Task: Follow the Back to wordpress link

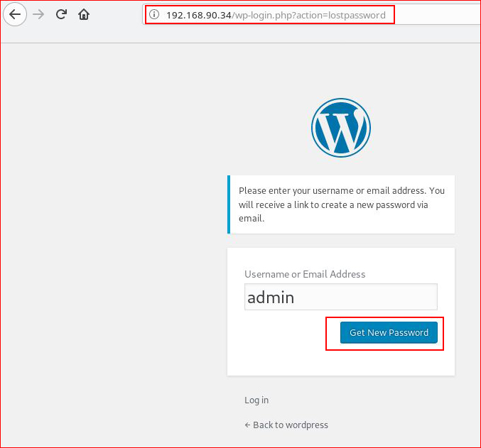Action: click(x=286, y=425)
